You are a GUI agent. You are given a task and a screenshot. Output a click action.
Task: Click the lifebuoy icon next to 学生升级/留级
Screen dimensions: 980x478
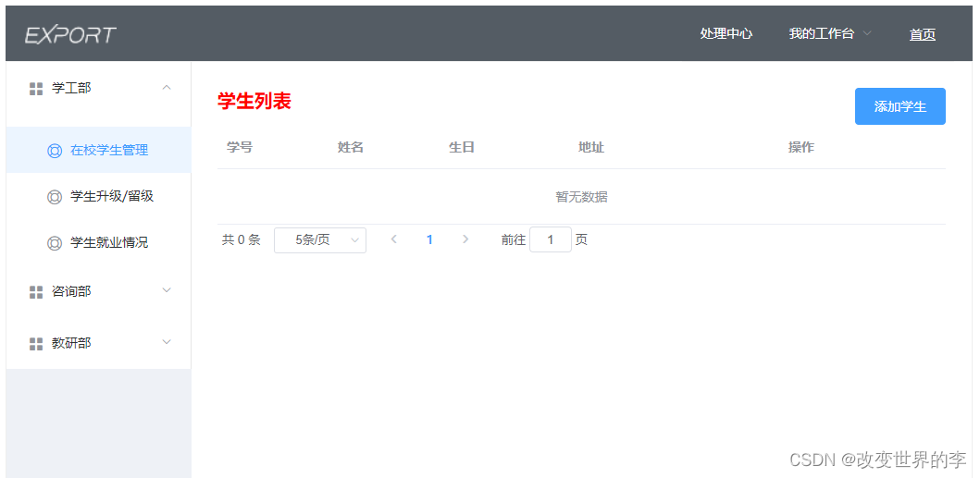click(x=55, y=197)
